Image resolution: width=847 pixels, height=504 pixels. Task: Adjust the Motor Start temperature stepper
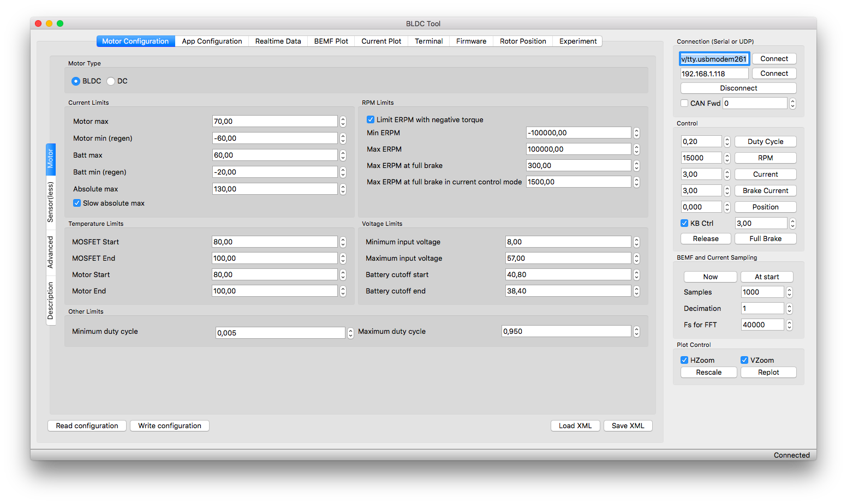click(343, 275)
